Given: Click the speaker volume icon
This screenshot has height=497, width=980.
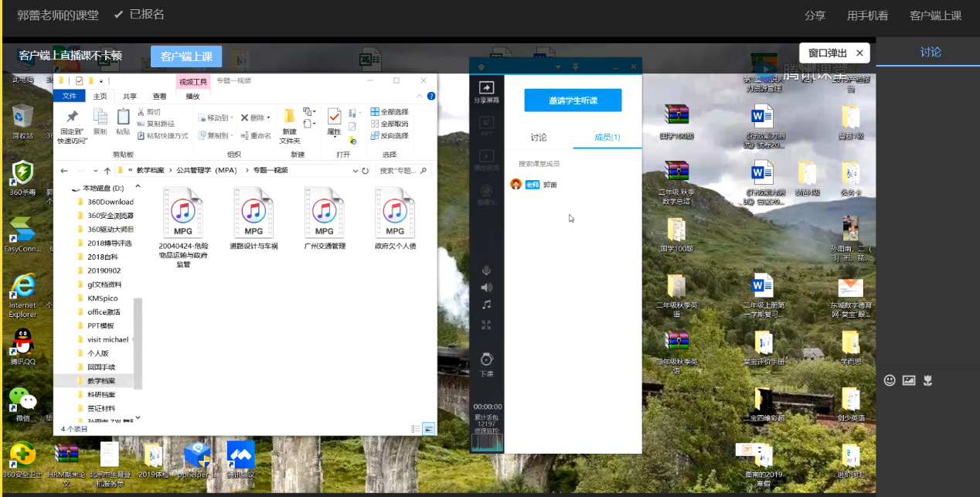Looking at the screenshot, I should pyautogui.click(x=486, y=288).
